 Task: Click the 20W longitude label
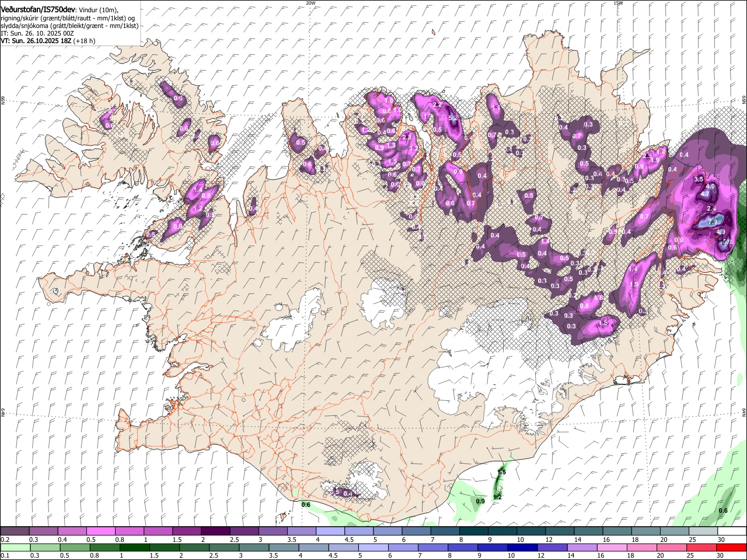click(x=310, y=3)
